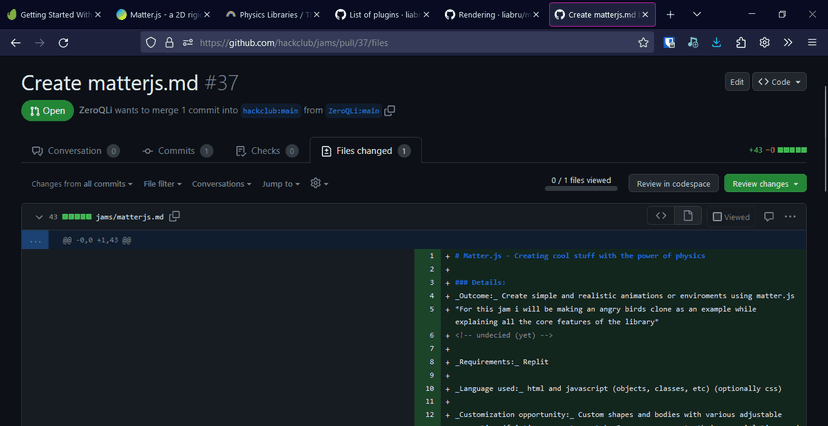
Task: Copy the jams/matterjs.md file path
Action: point(175,216)
